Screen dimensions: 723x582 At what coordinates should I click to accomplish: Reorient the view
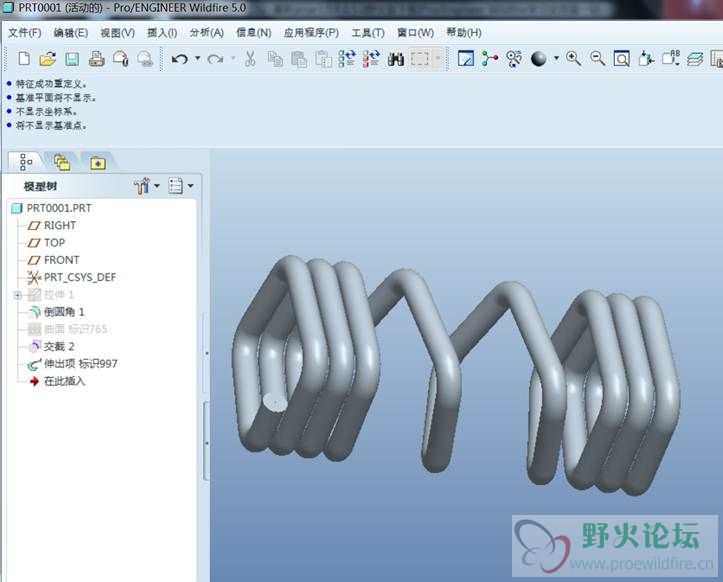[646, 59]
